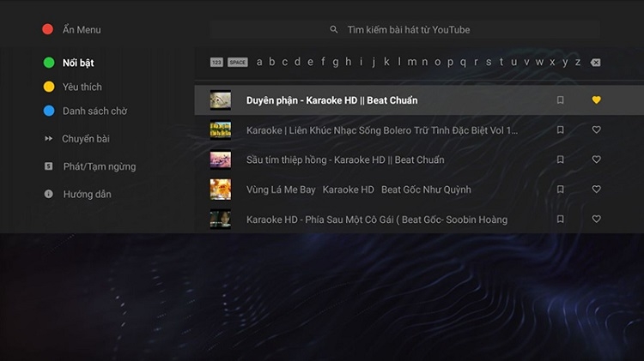Screen dimensions: 644x361
Task: Select Chuyển bài to skip song
Action: pyautogui.click(x=86, y=139)
